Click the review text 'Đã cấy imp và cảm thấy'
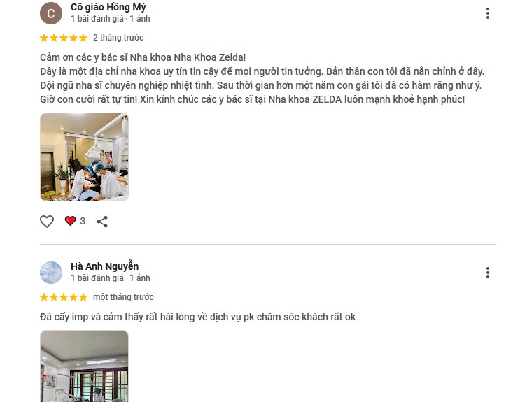532x402 pixels. (197, 317)
